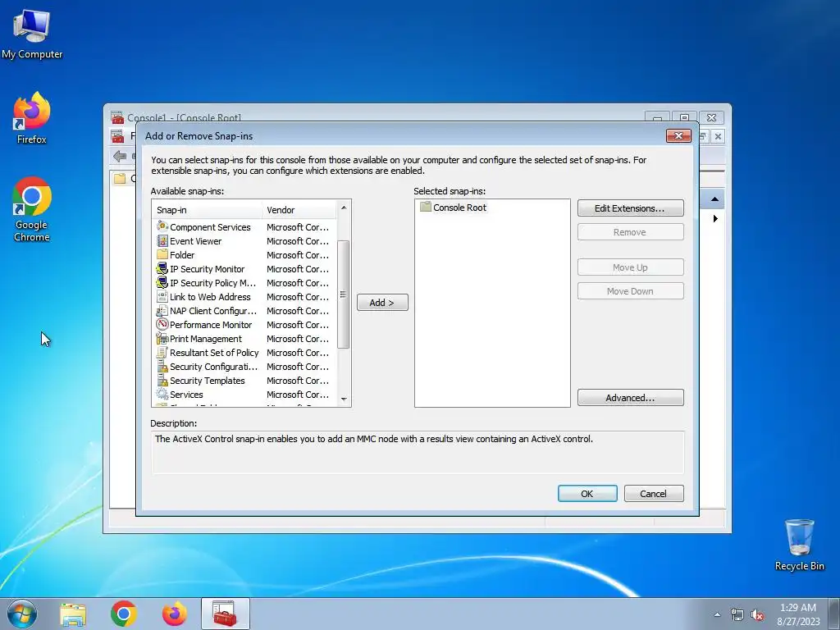Click the 'Services' row text
Viewport: 840px width, 630px height.
point(186,395)
